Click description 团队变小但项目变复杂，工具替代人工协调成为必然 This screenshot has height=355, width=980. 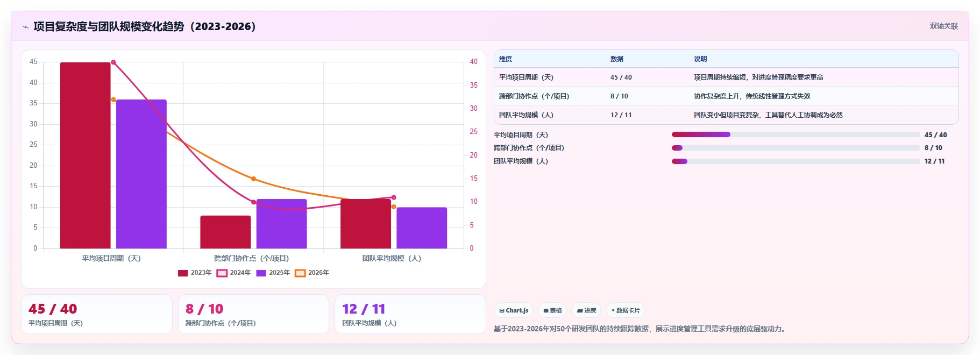coord(768,115)
